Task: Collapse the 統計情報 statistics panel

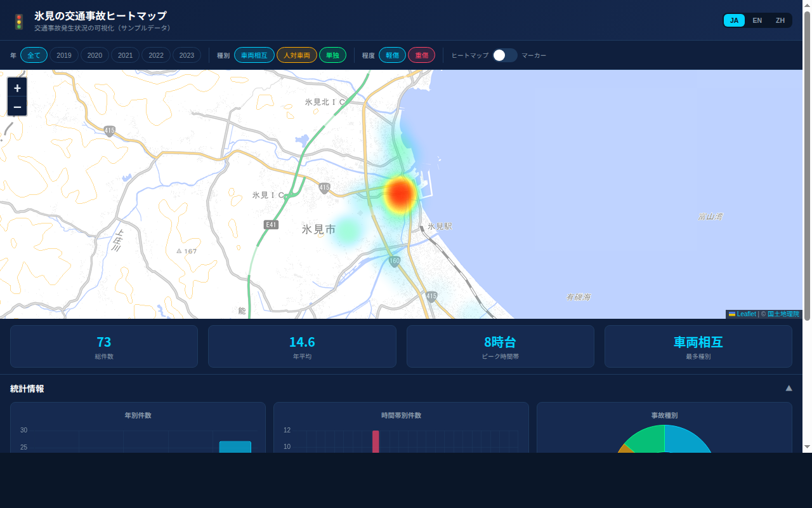Action: (x=789, y=387)
